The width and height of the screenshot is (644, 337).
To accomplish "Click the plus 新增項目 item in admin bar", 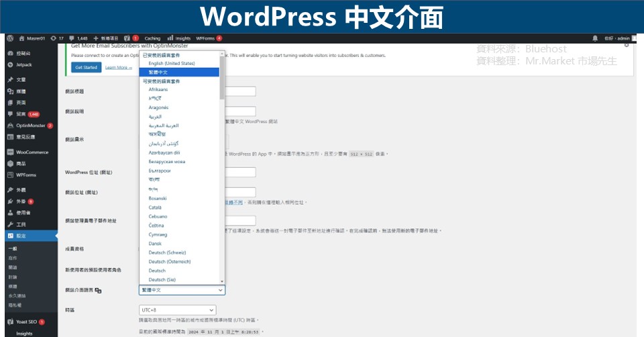I will tap(106, 38).
